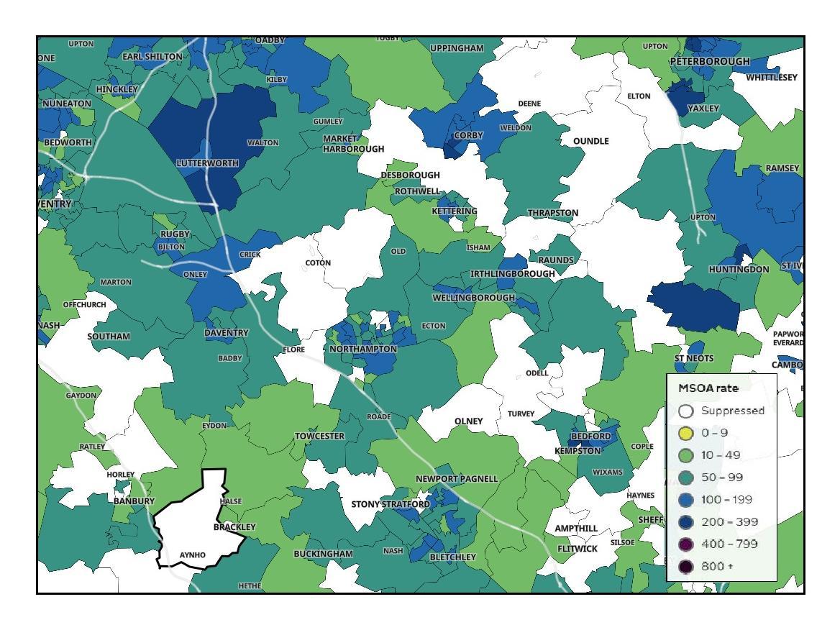Select the Brackley label in highlighted area
840x630 pixels.
(234, 526)
